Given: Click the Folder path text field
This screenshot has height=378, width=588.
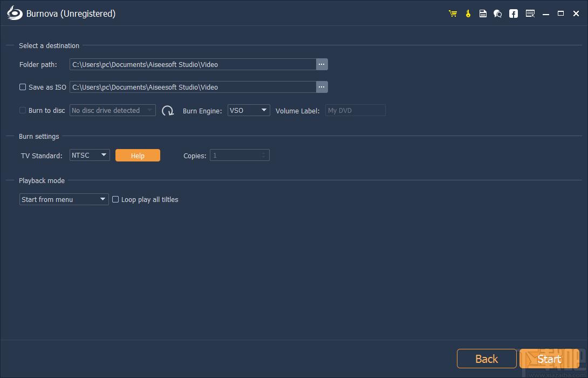Looking at the screenshot, I should point(193,64).
